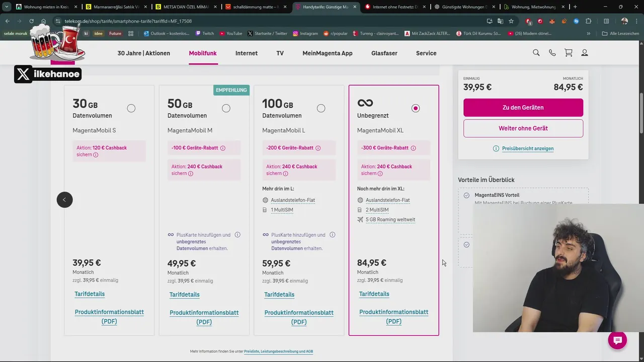Click the bookmark star in address bar

pos(511,21)
